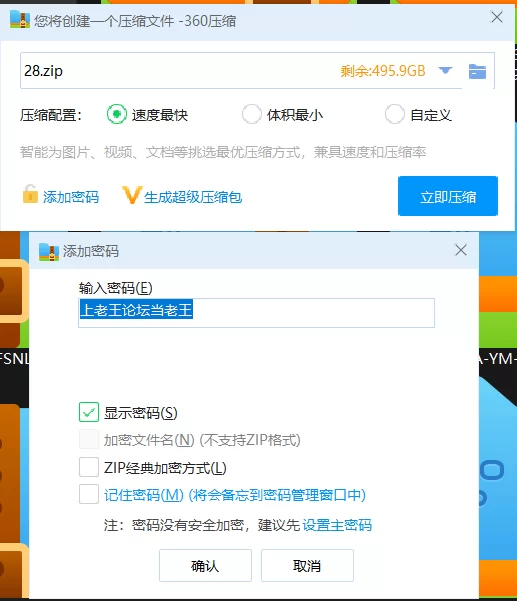Select the 自定义 compression option
The height and width of the screenshot is (601, 517).
(395, 114)
